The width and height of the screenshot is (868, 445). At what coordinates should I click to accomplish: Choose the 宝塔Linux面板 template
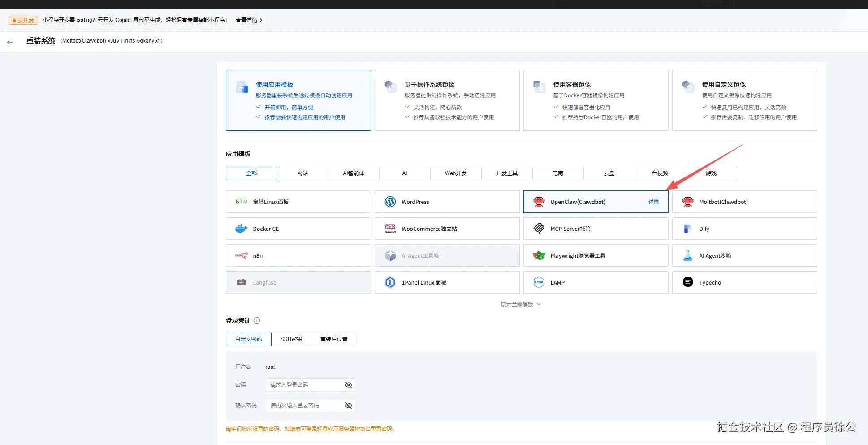tap(298, 202)
